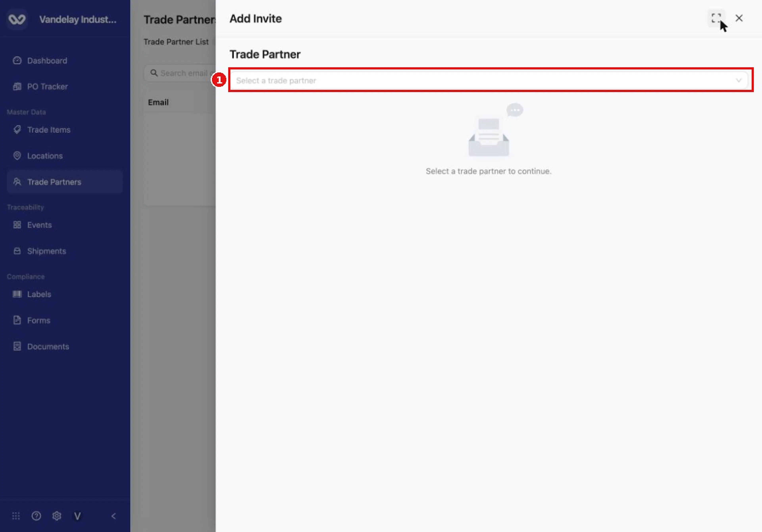Viewport: 762px width, 532px height.
Task: Click the Vandelay Indust... company name
Action: (78, 19)
